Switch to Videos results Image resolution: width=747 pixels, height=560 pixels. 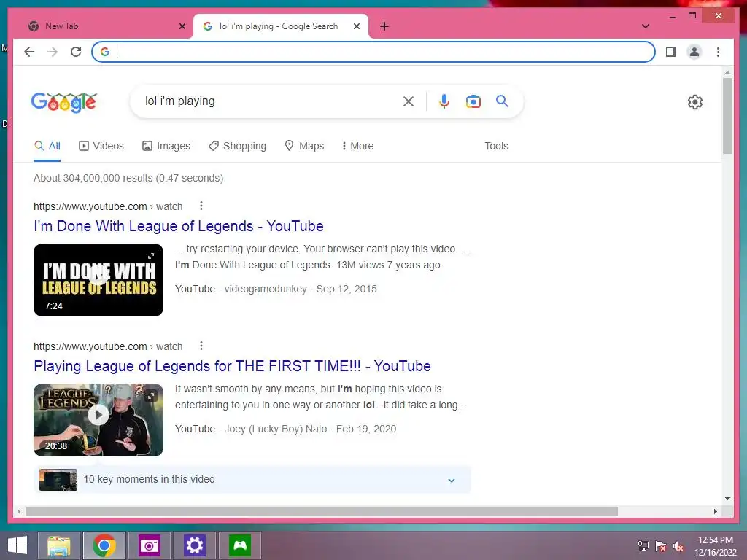[101, 146]
